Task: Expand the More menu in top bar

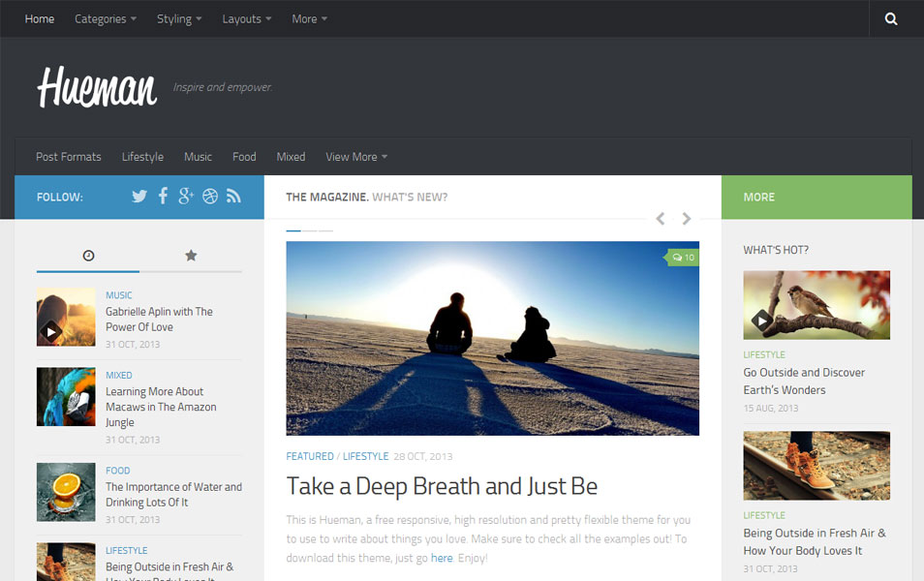Action: coord(309,18)
